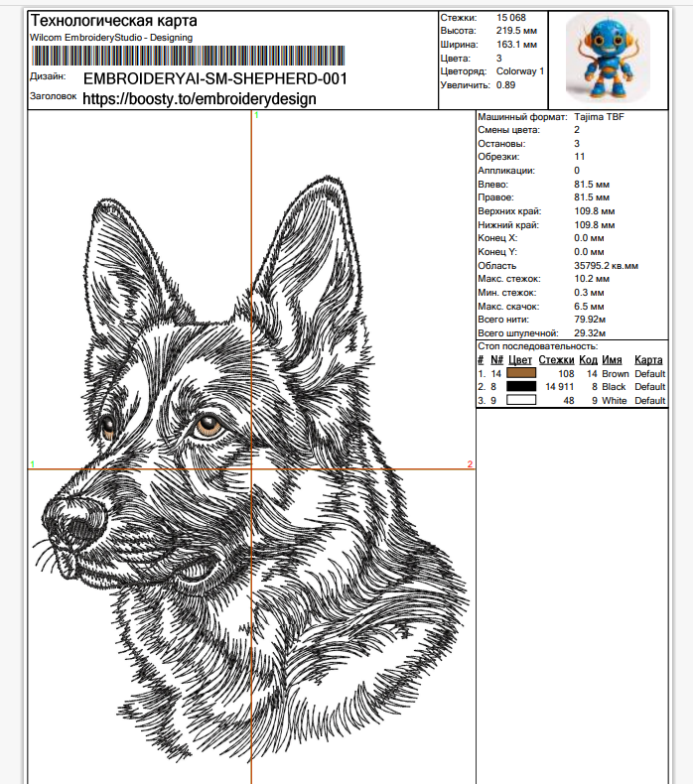
Task: Click the 'Аппликации:' label
Action: 506,171
